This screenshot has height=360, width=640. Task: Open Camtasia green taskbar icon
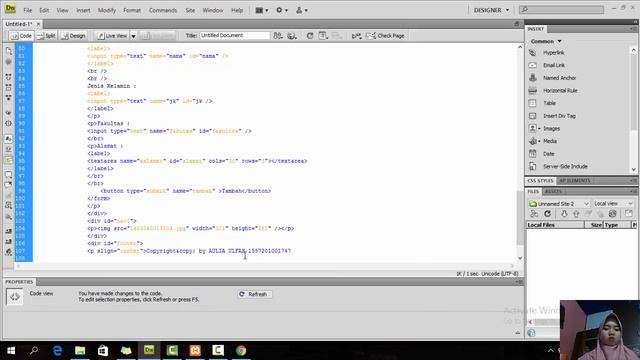pyautogui.click(x=172, y=350)
